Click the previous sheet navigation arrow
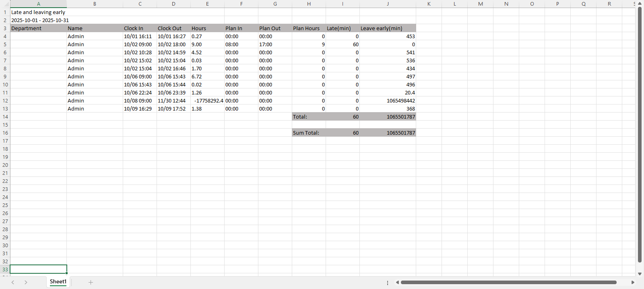 (13, 282)
